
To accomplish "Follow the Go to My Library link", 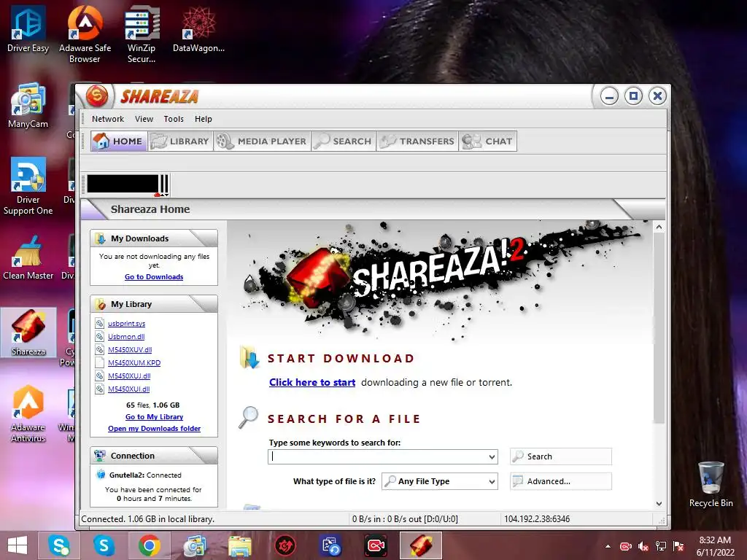I will pyautogui.click(x=155, y=417).
